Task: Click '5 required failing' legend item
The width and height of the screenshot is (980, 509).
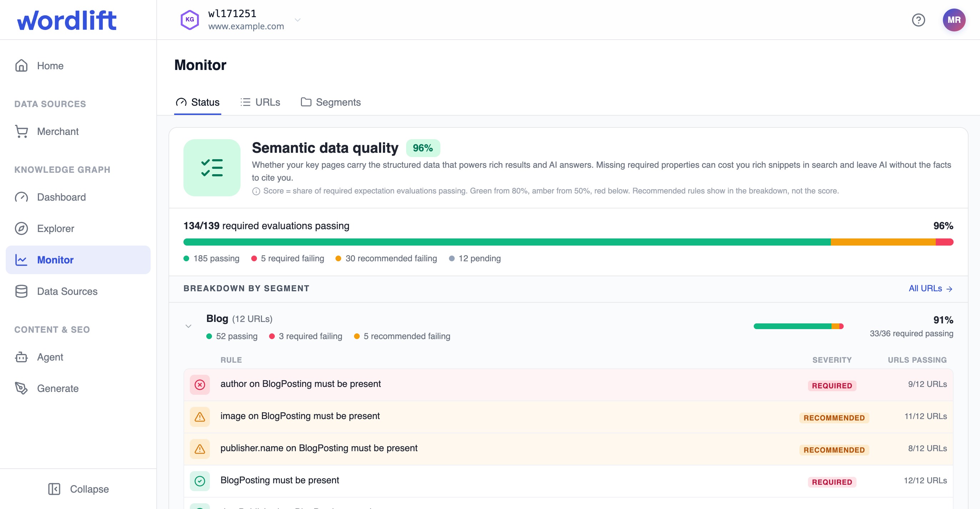Action: tap(288, 258)
